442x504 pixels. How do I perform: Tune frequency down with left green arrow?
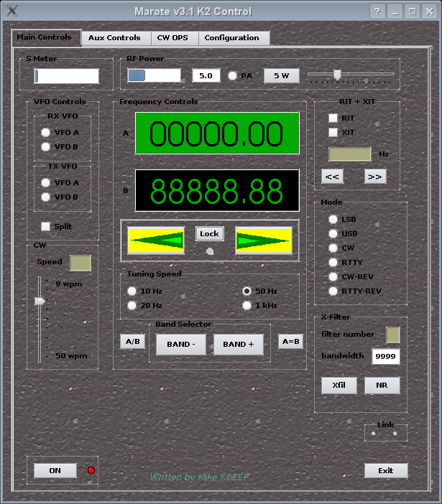click(x=156, y=241)
